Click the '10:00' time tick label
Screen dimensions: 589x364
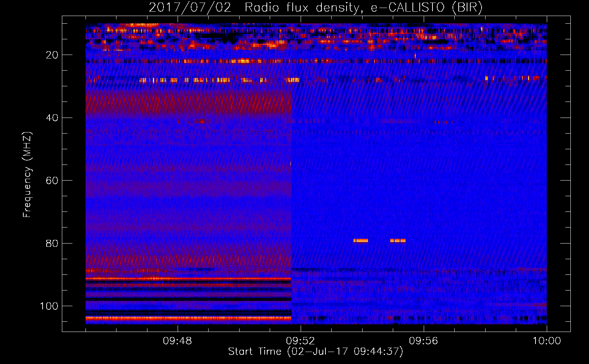(546, 341)
